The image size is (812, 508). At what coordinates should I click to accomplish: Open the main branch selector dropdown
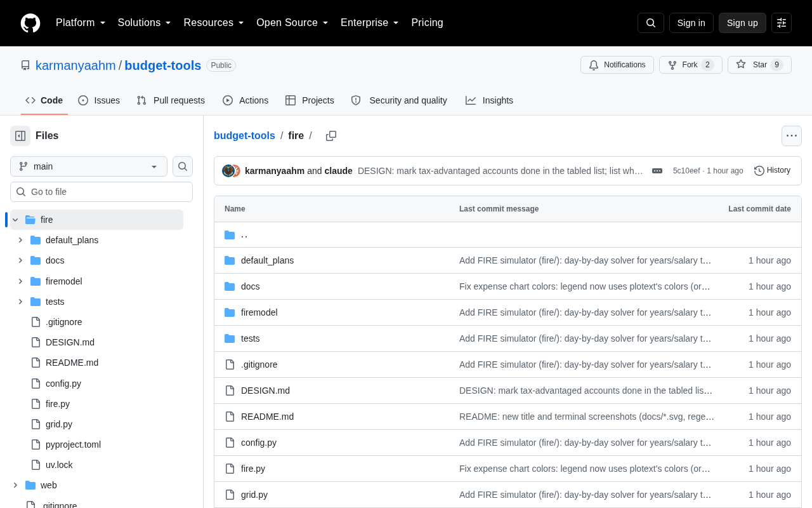click(x=89, y=166)
